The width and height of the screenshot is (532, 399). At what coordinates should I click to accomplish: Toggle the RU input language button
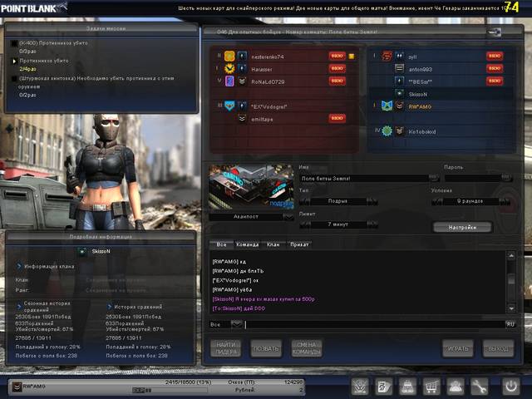coord(510,324)
